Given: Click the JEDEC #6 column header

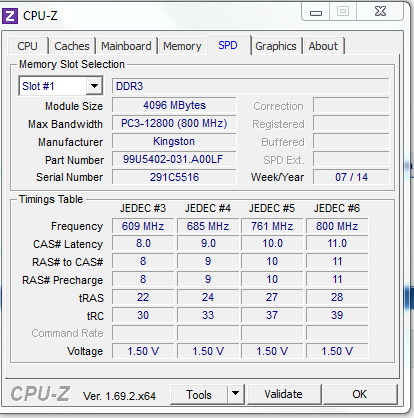Looking at the screenshot, I should coord(337,208).
